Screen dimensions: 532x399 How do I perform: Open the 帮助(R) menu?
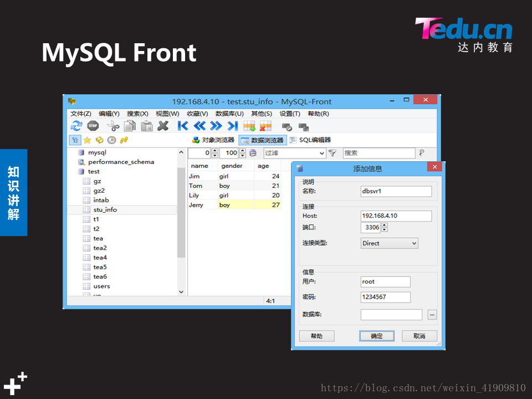click(318, 114)
